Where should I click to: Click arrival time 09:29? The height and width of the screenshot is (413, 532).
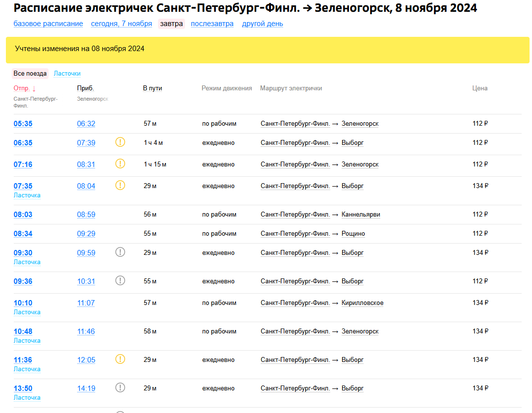[x=86, y=234]
